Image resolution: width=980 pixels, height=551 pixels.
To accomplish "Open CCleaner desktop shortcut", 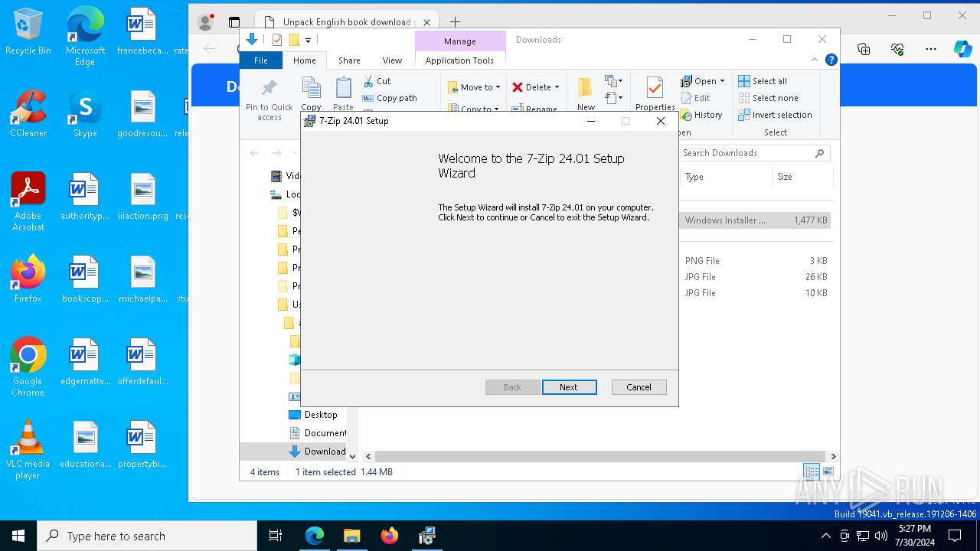I will tap(28, 114).
